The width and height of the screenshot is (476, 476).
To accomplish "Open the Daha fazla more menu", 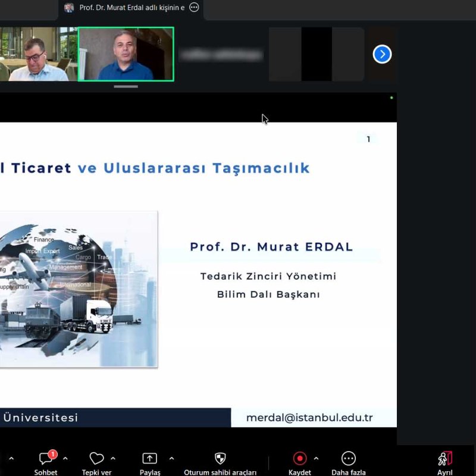I will 348,463.
